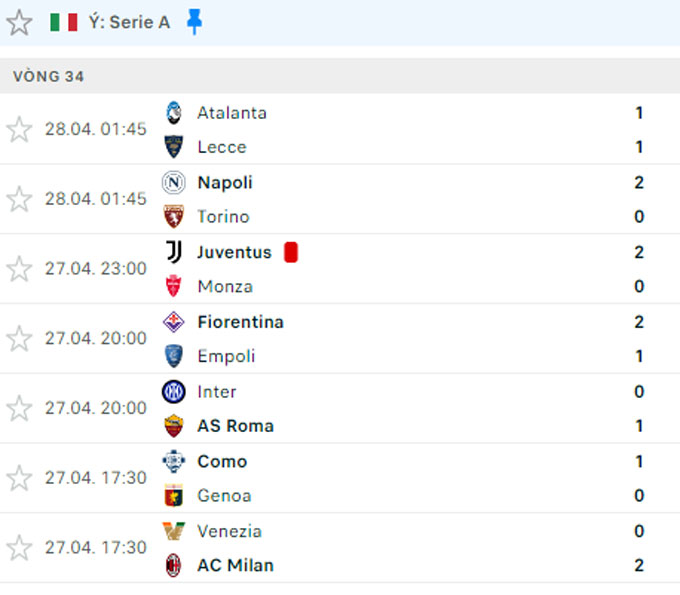Open the Empoli team name
This screenshot has height=595, width=680.
pyautogui.click(x=226, y=356)
